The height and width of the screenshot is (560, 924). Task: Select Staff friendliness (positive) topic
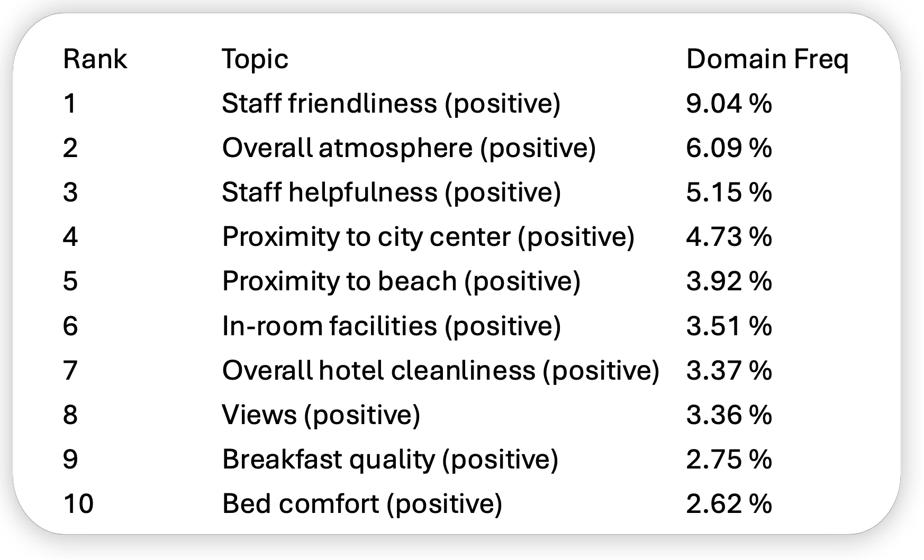pyautogui.click(x=391, y=103)
